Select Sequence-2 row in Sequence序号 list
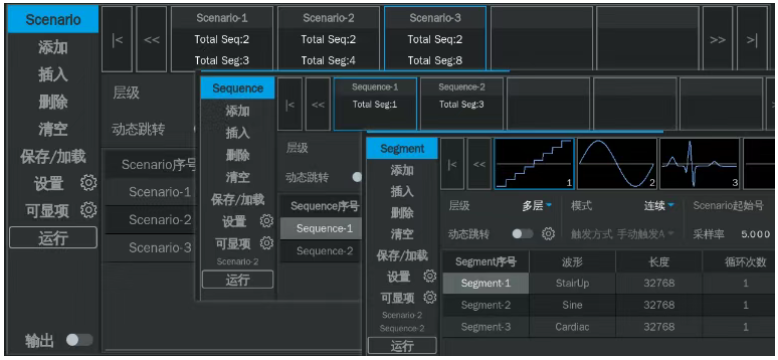This screenshot has height=360, width=778. [x=321, y=251]
